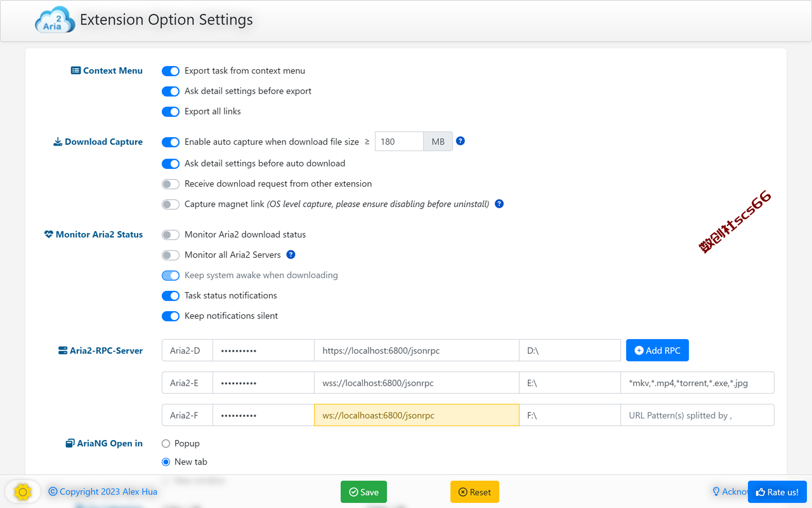
Task: Click the Context Menu section label
Action: coord(113,70)
